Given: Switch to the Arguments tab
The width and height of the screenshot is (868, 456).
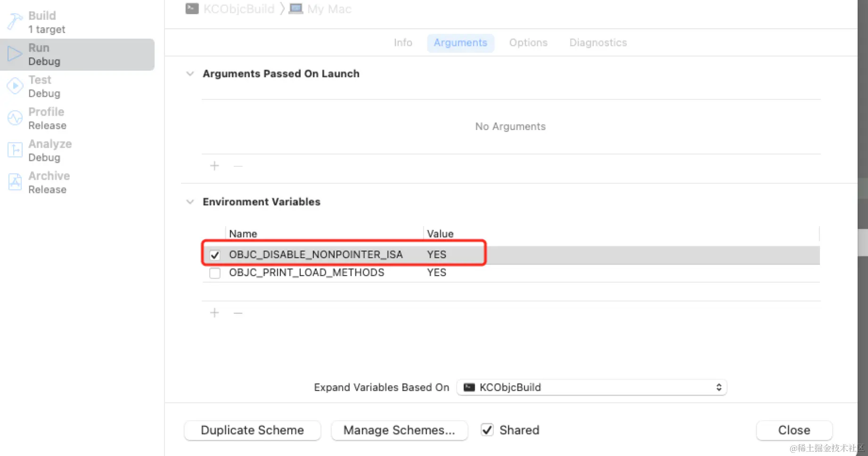Looking at the screenshot, I should pos(460,43).
